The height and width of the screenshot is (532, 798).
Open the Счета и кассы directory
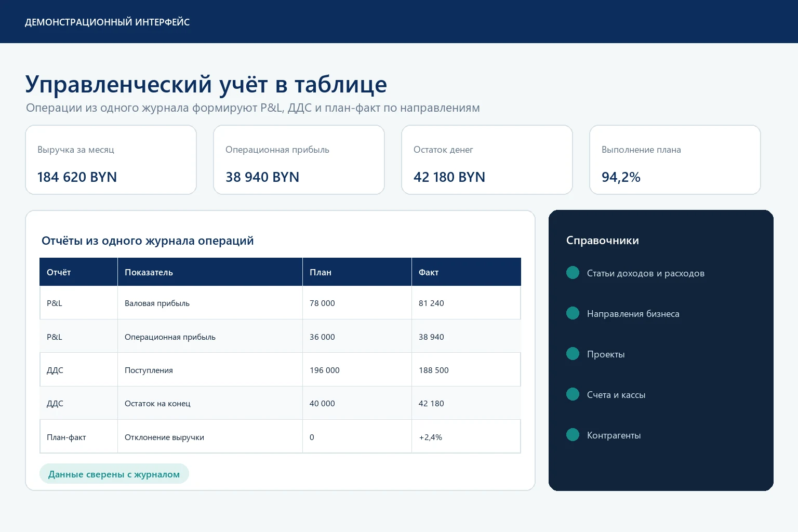click(x=616, y=395)
